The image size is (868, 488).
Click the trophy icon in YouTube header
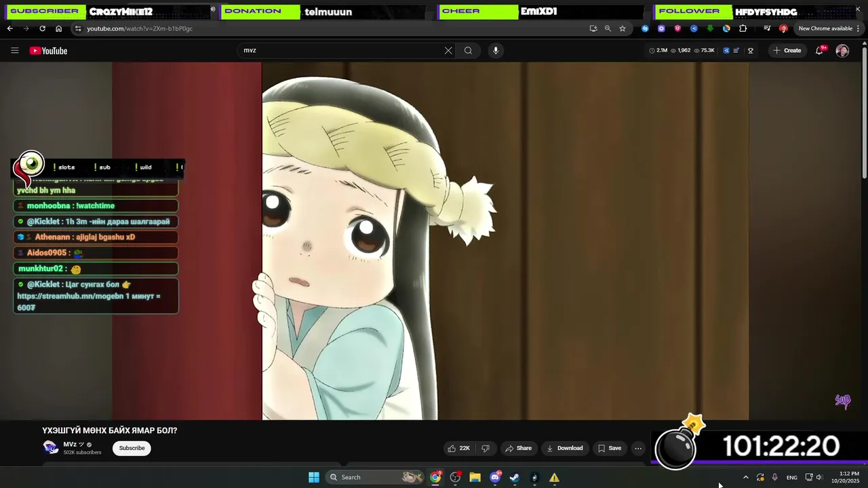click(751, 50)
